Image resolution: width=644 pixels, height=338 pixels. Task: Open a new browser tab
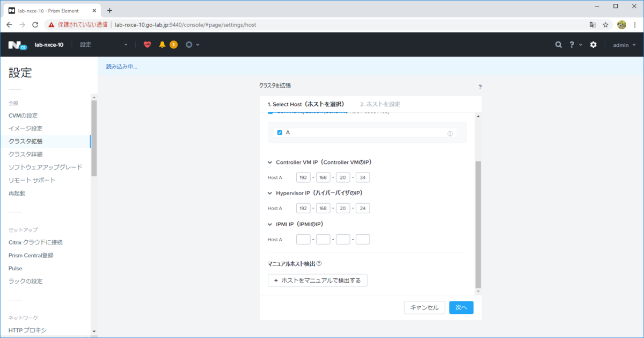pos(109,10)
